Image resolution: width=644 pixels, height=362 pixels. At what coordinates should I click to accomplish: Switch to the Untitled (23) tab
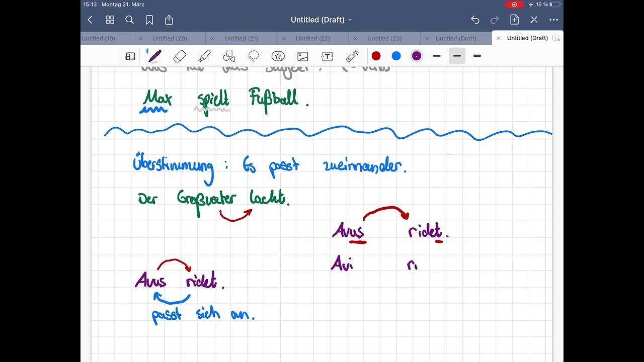pos(384,38)
